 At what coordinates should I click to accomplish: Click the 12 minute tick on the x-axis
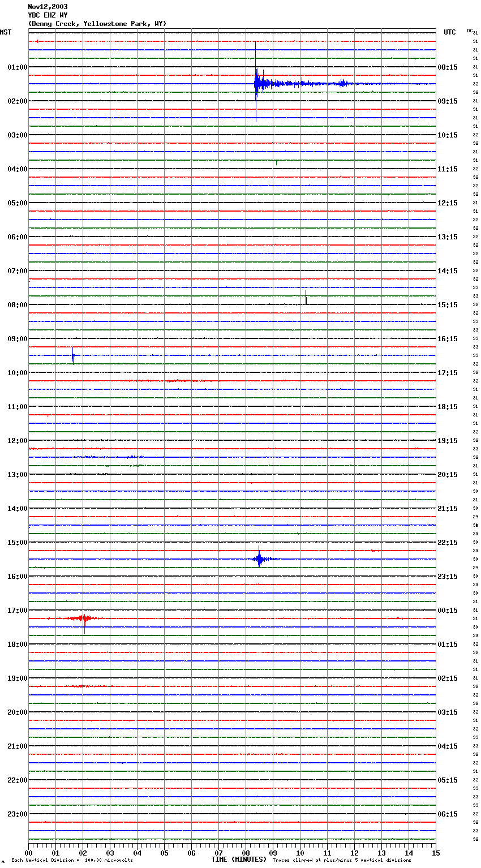354,852
